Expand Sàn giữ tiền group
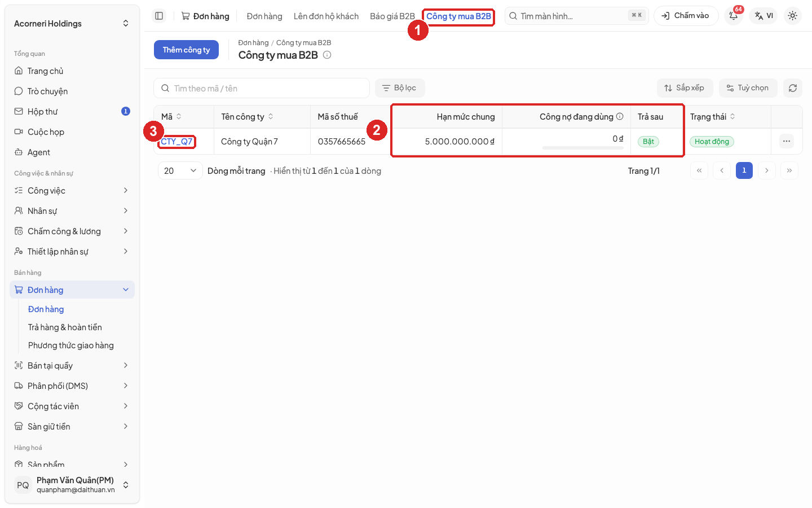The height and width of the screenshot is (508, 812). [x=72, y=427]
